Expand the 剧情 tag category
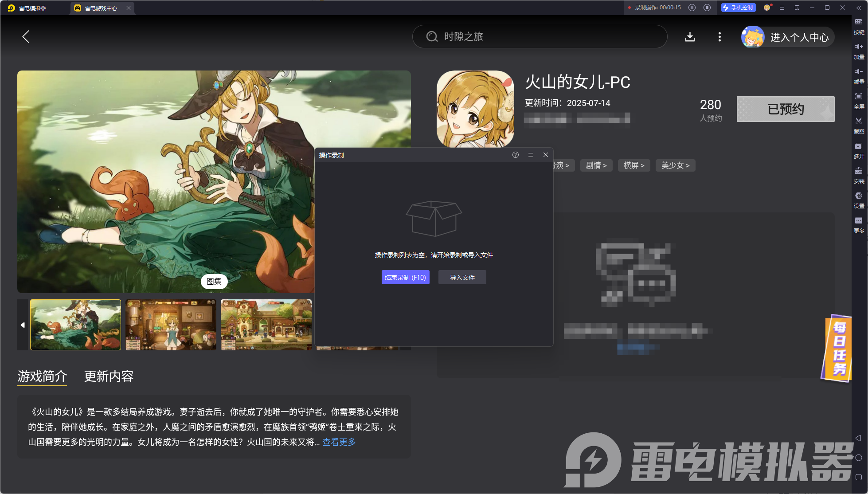Screen dimensions: 868x494 (x=596, y=165)
